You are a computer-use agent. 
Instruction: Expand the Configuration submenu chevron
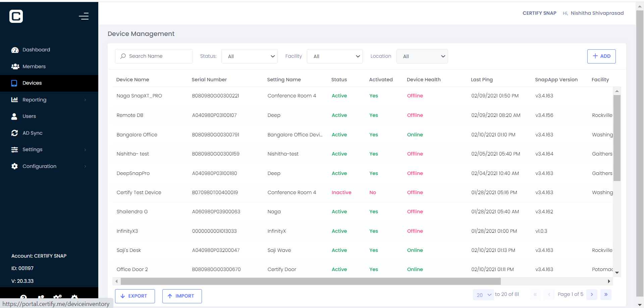85,166
